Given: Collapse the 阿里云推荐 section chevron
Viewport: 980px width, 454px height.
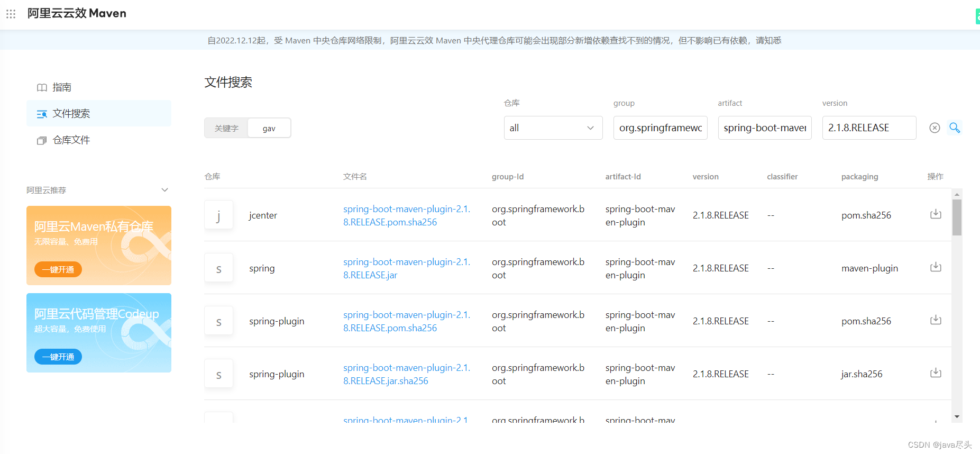Looking at the screenshot, I should 164,190.
